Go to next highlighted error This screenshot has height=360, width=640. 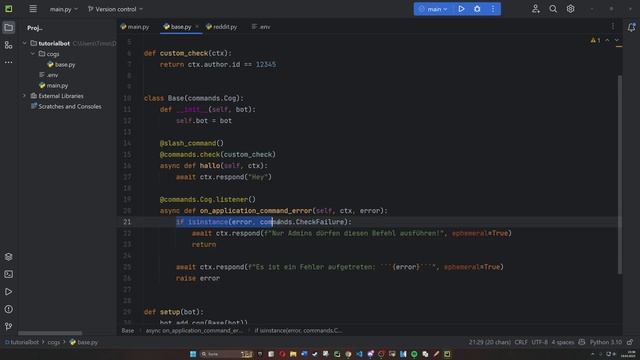[x=617, y=40]
